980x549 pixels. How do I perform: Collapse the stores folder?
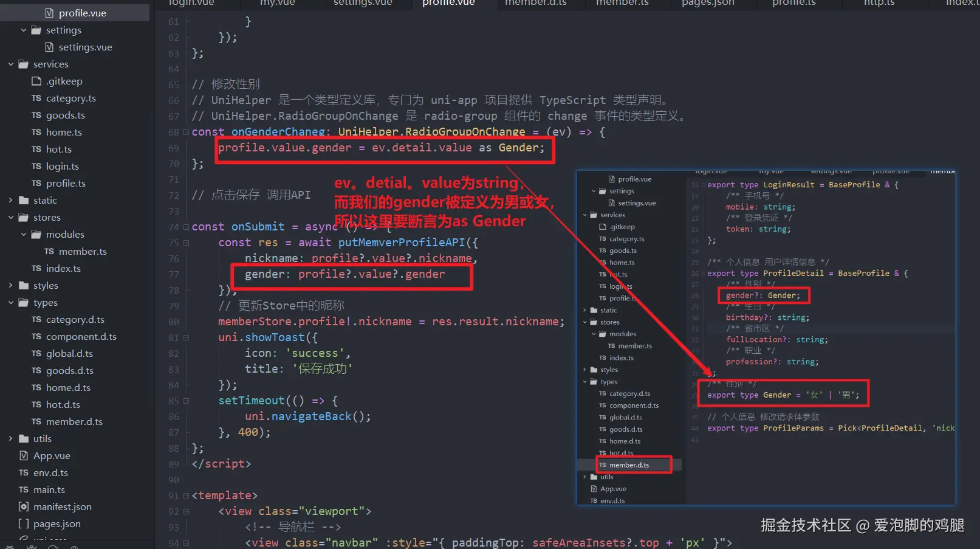(x=11, y=217)
